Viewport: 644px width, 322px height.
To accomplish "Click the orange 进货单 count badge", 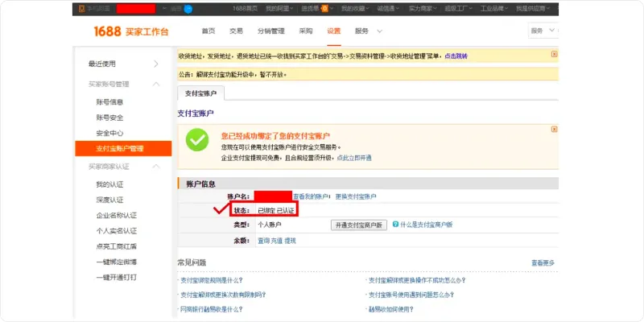I will [325, 9].
